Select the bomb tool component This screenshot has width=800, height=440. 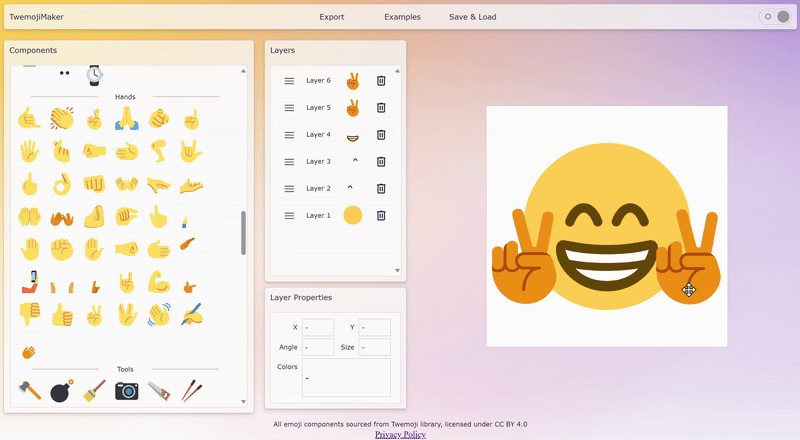[x=61, y=390]
